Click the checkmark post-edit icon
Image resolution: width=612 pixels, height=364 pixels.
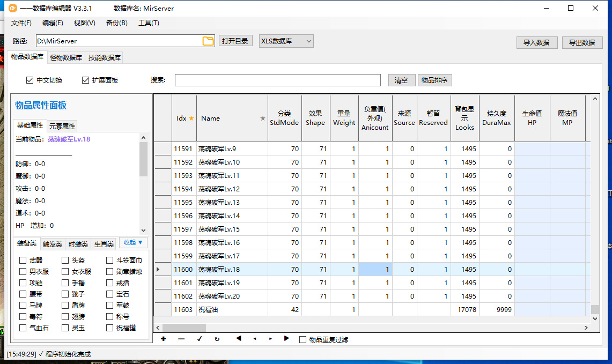pos(200,339)
